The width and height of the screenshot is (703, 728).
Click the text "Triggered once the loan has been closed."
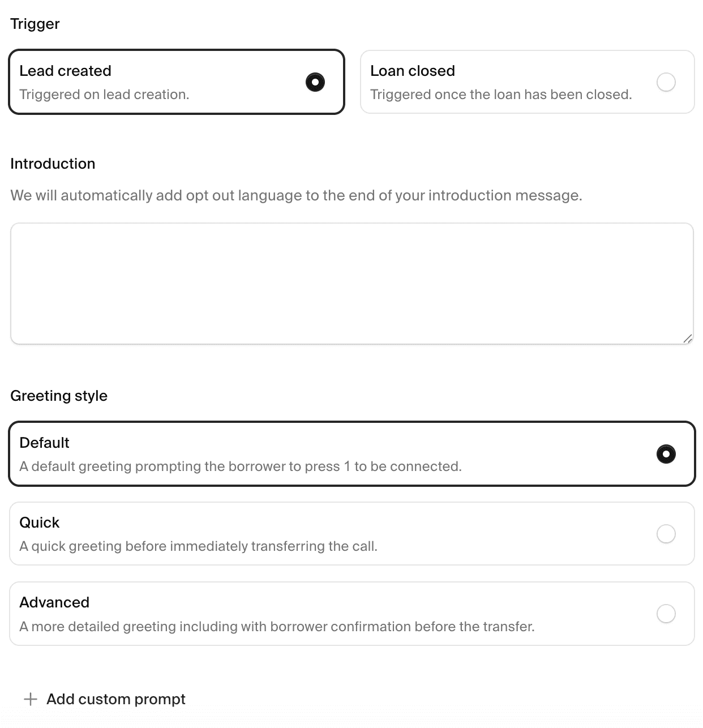[x=501, y=95]
